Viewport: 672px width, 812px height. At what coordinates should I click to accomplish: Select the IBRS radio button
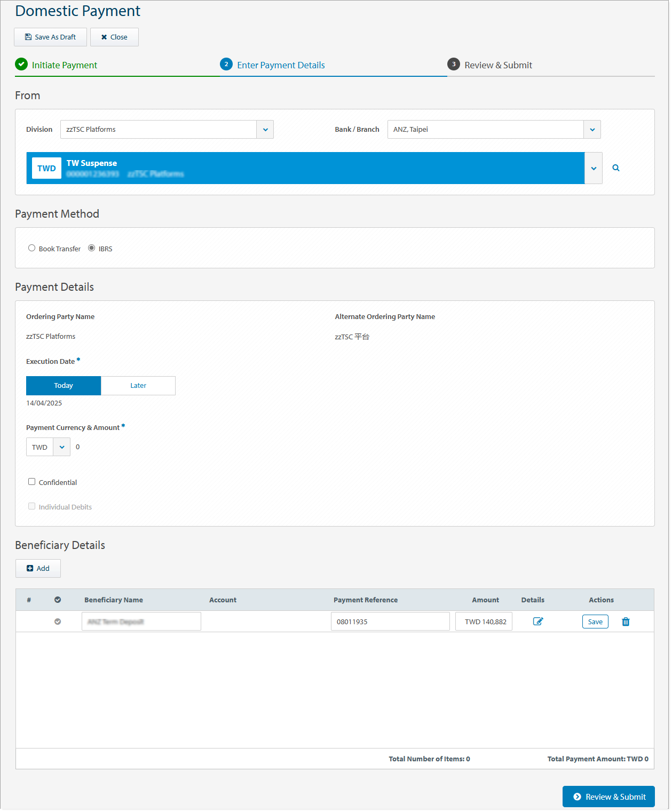[x=91, y=248]
